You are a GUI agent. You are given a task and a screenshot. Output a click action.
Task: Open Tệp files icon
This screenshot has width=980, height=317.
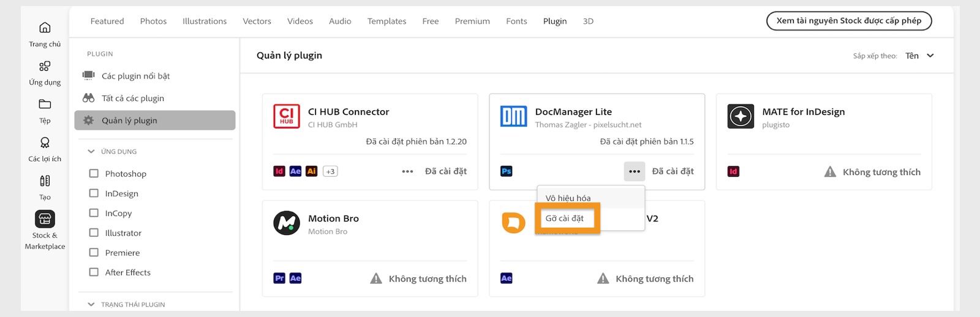[45, 104]
